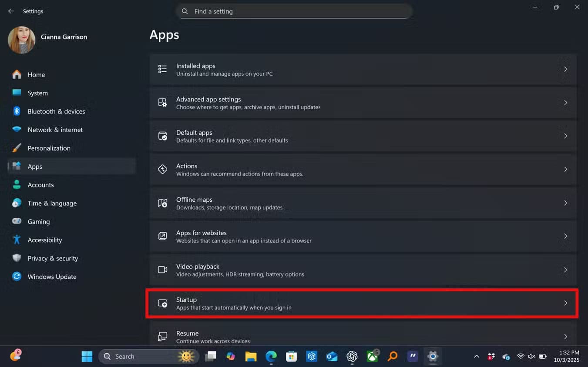
Task: Click the Windows Start button
Action: [x=87, y=357]
